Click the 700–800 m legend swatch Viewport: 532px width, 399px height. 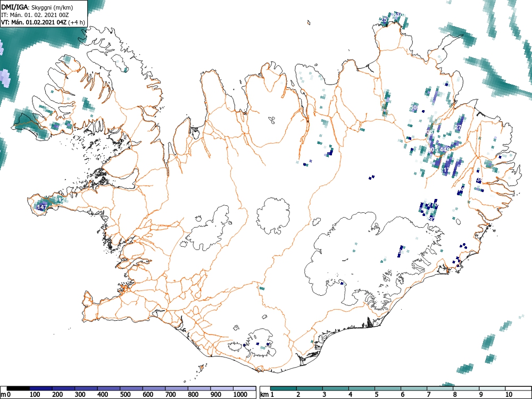[x=177, y=388]
